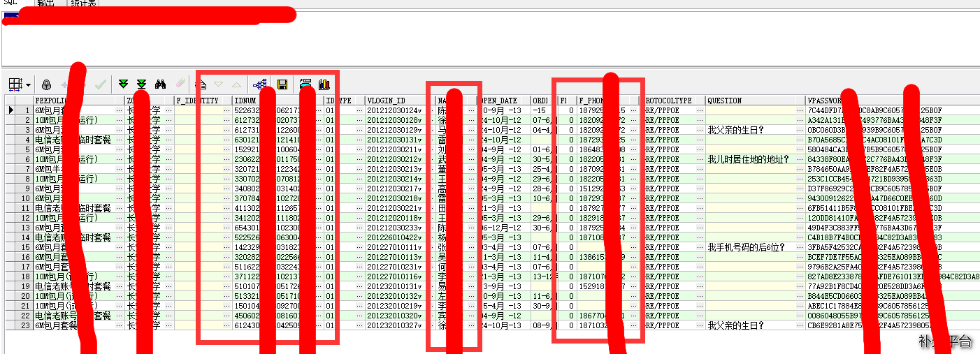This screenshot has height=354, width=980.
Task: Open the single record view icon
Action: [x=201, y=84]
